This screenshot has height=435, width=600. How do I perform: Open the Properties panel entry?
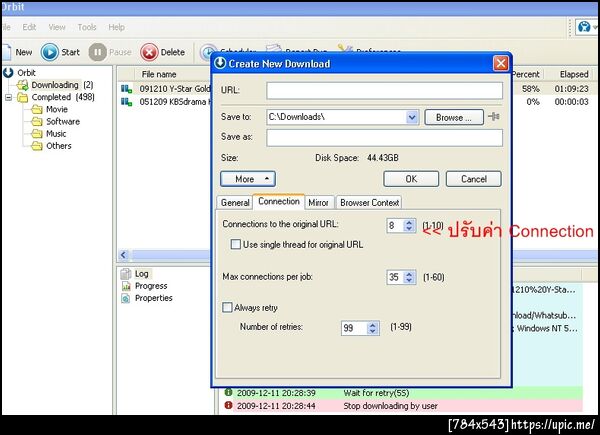tap(147, 298)
